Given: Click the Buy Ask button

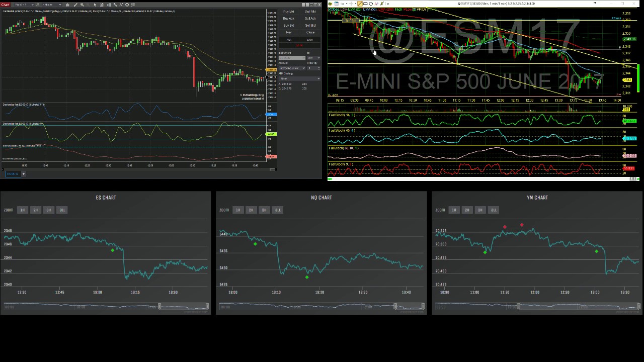Looking at the screenshot, I should pos(289,19).
